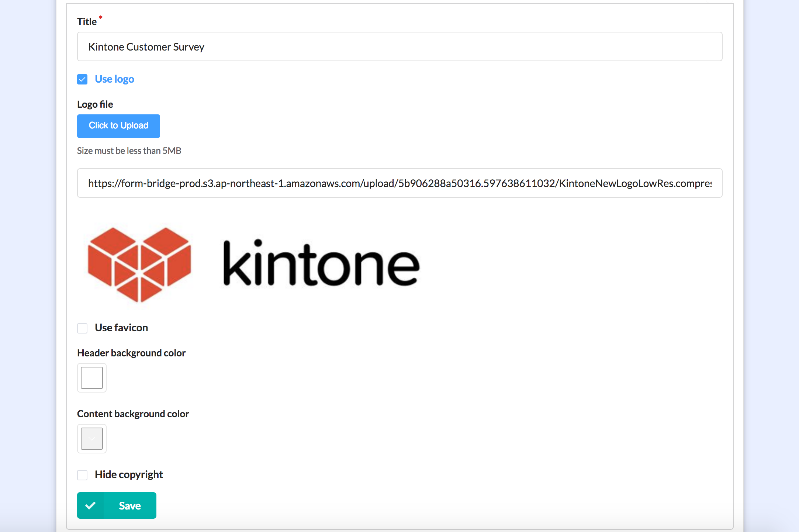The width and height of the screenshot is (799, 532).
Task: Check the Hide copyright option
Action: tap(82, 475)
